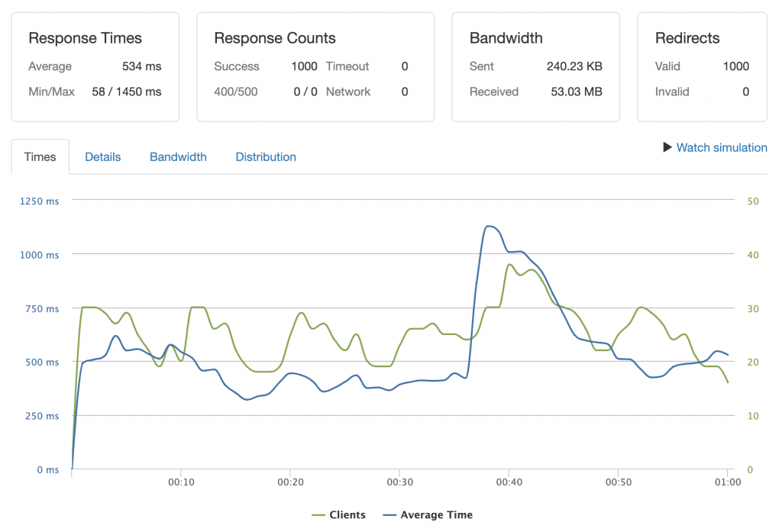Open the Watch simulation link

click(721, 147)
